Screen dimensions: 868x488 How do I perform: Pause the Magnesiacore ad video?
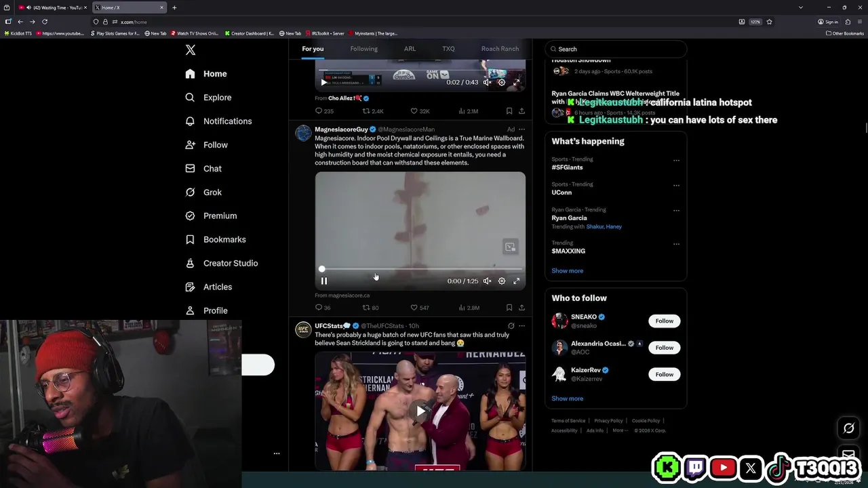point(324,281)
